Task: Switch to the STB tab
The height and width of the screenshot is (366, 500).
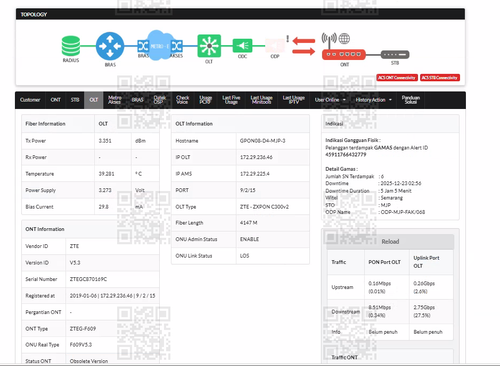Action: tap(75, 100)
